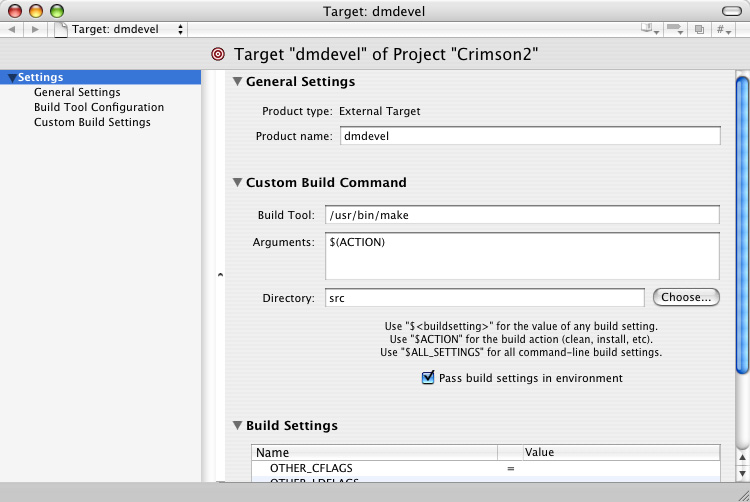Click the Choose... directory button
The width and height of the screenshot is (750, 502).
(686, 297)
